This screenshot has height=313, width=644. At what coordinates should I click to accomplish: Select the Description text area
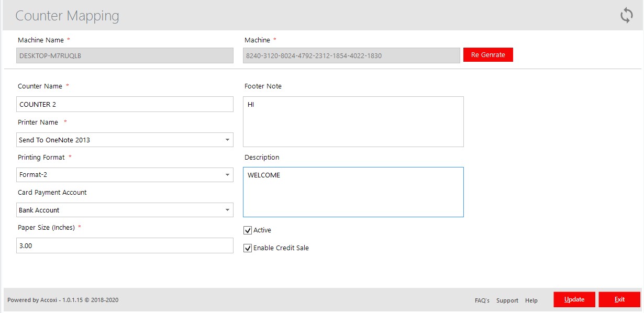(x=353, y=192)
